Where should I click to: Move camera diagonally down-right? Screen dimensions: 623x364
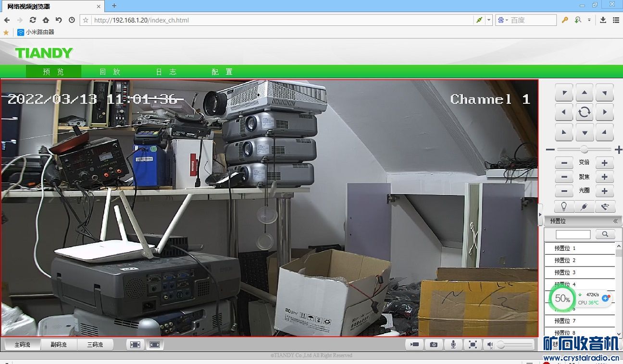(x=605, y=132)
